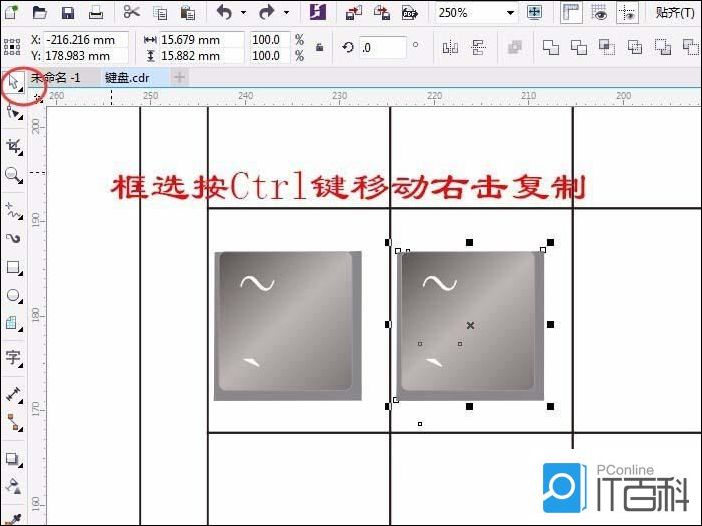Select the Parallel Dimension tool
This screenshot has height=526, width=702.
pos(14,394)
